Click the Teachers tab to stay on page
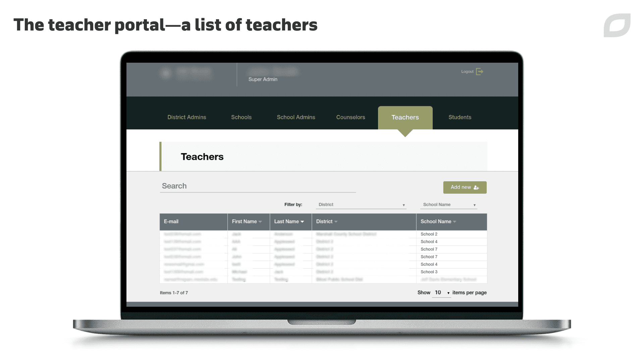The width and height of the screenshot is (644, 362). tap(405, 117)
